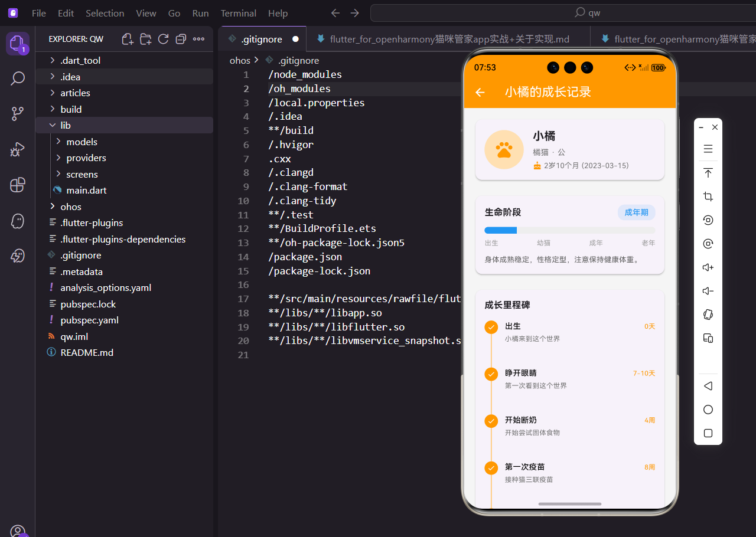Open pubspec.lock file
Screen dimensions: 756x537
pyautogui.click(x=124, y=304)
